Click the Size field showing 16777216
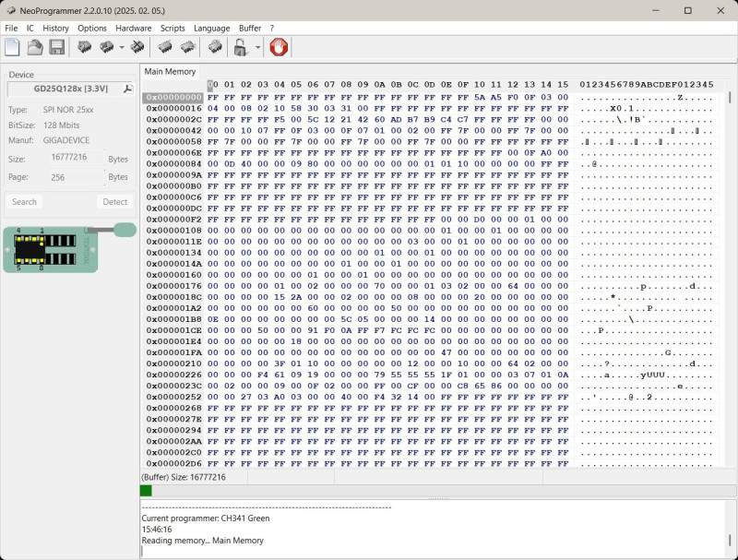This screenshot has width=738, height=560. point(77,157)
